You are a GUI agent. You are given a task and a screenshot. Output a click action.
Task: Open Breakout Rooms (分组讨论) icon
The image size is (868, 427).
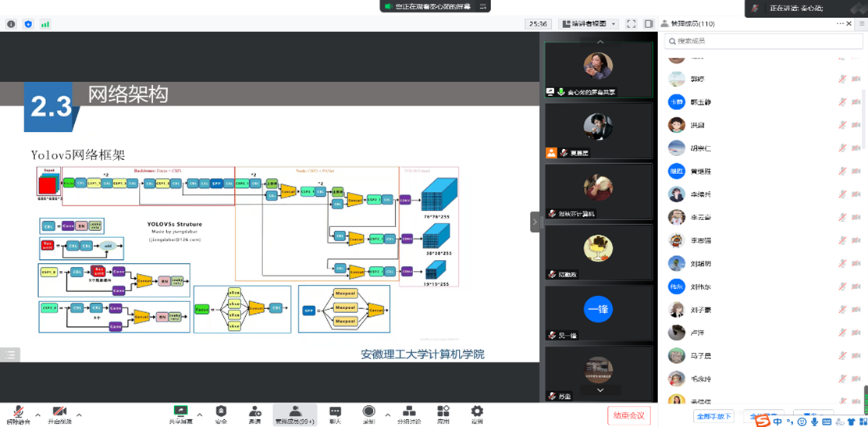point(409,414)
